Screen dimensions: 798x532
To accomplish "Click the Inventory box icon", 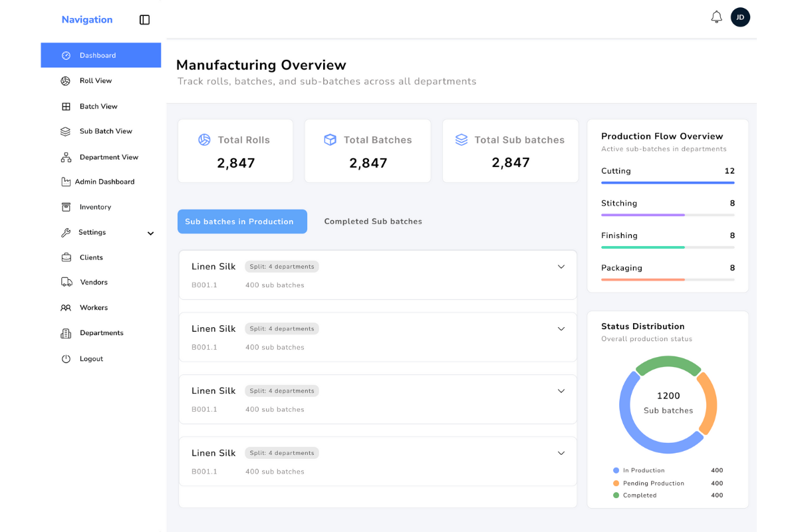I will point(66,207).
